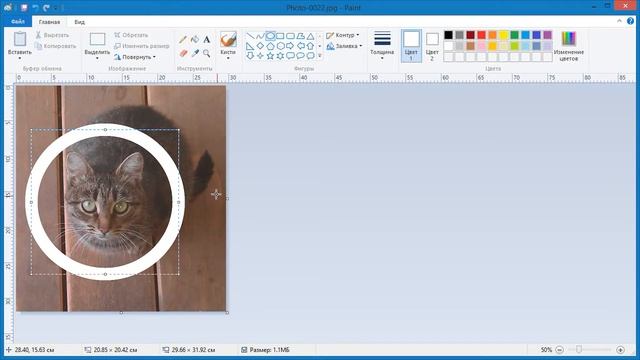Expand the full shapes gallery
Viewport: 640px width, 360px height.
320,56
